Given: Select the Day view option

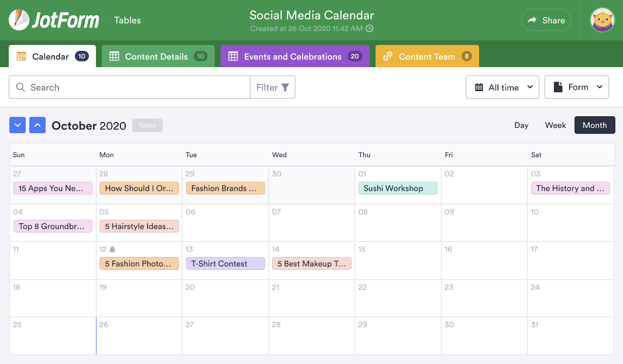Looking at the screenshot, I should 521,125.
